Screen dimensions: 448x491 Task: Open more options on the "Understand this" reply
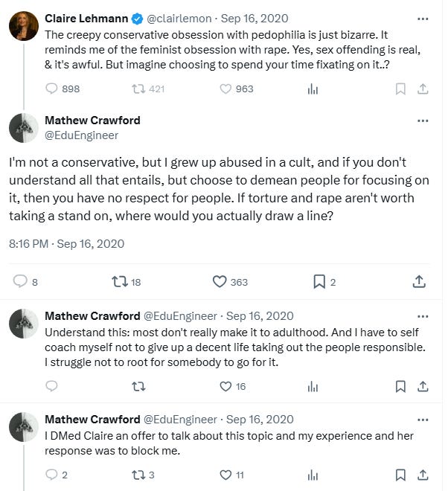423,315
